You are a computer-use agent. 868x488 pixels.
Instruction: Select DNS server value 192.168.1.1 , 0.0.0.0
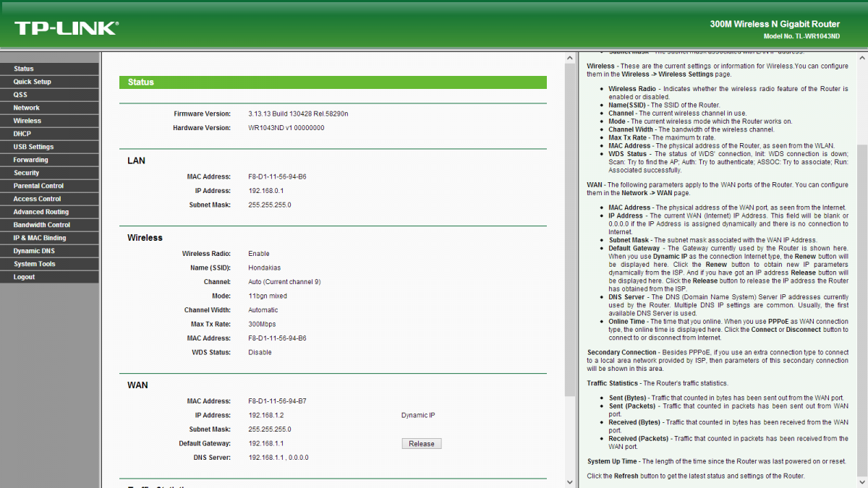click(278, 458)
